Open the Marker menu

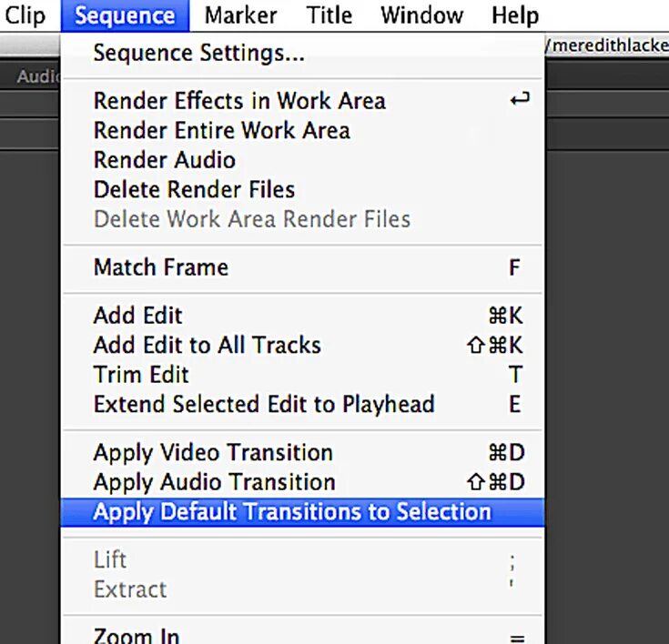tap(242, 15)
